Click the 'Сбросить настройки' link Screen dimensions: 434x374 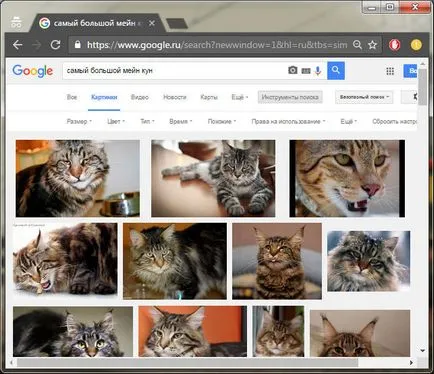(x=395, y=122)
